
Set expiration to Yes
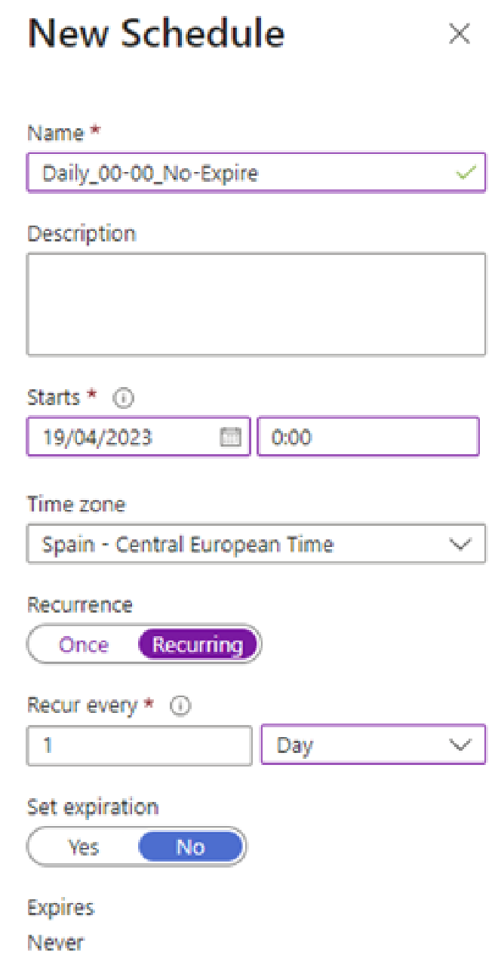tap(84, 847)
